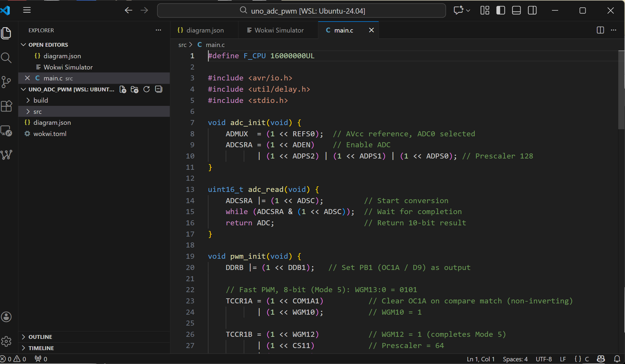
Task: Collapse the OPEN EDITORS section
Action: point(48,45)
